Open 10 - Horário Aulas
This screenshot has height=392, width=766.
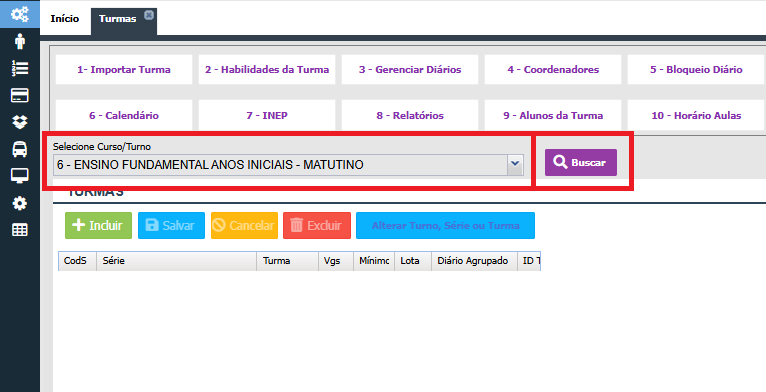tap(696, 115)
